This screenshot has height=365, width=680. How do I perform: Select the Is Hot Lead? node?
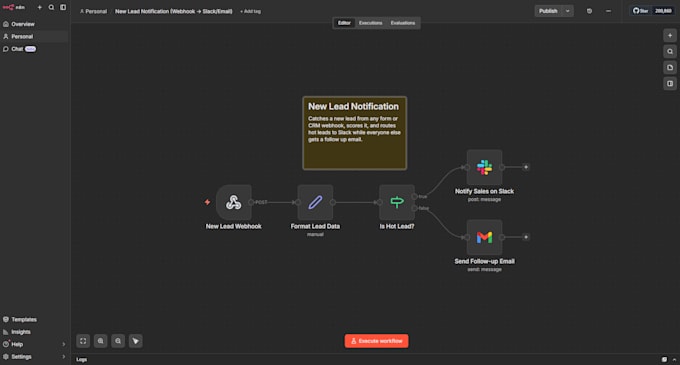(397, 202)
